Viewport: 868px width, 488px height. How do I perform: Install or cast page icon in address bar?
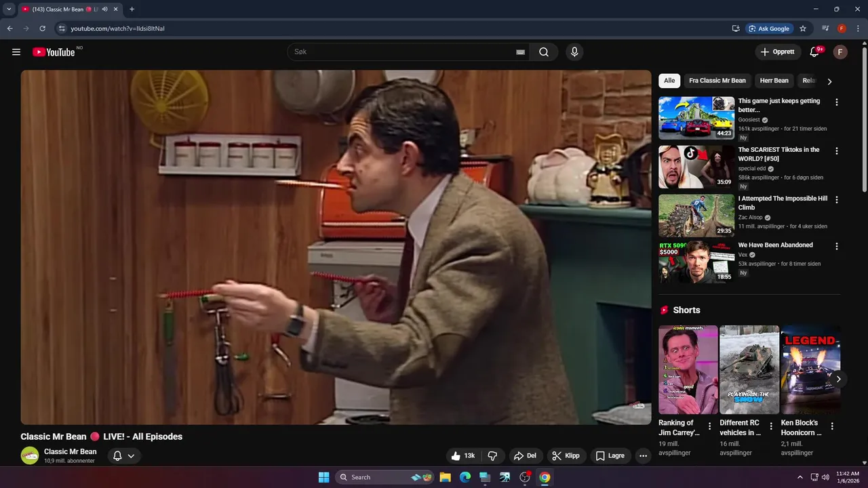736,28
